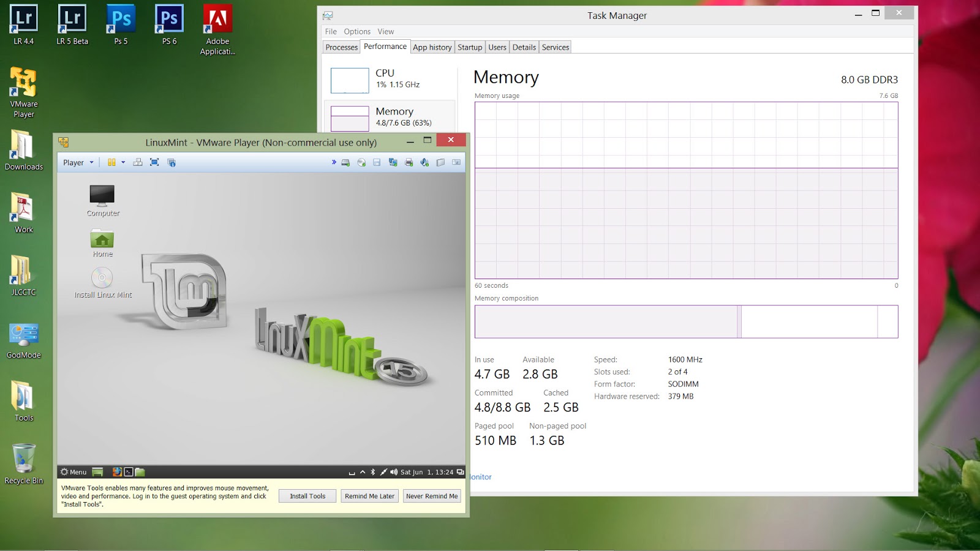Screen dimensions: 980x551
Task: Pause the virtual machine with the pause icon
Action: pos(111,162)
